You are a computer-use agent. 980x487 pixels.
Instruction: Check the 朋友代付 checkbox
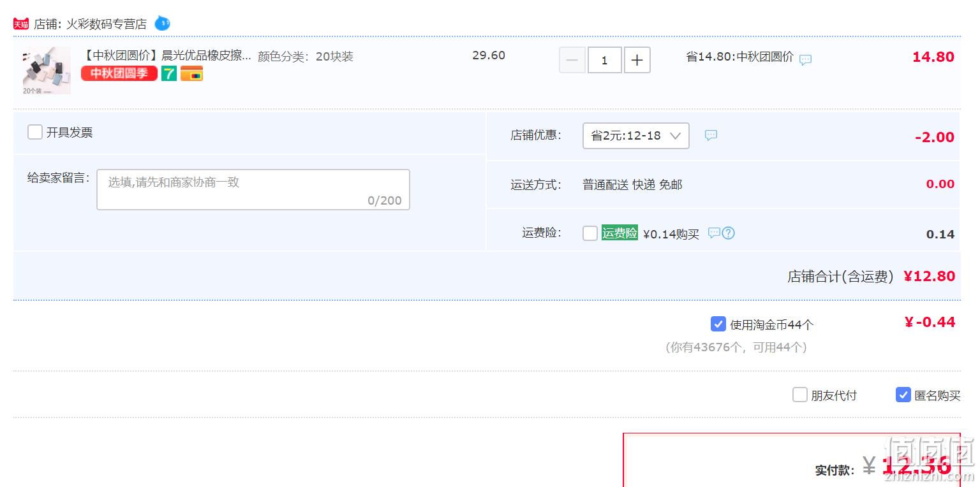[x=800, y=395]
